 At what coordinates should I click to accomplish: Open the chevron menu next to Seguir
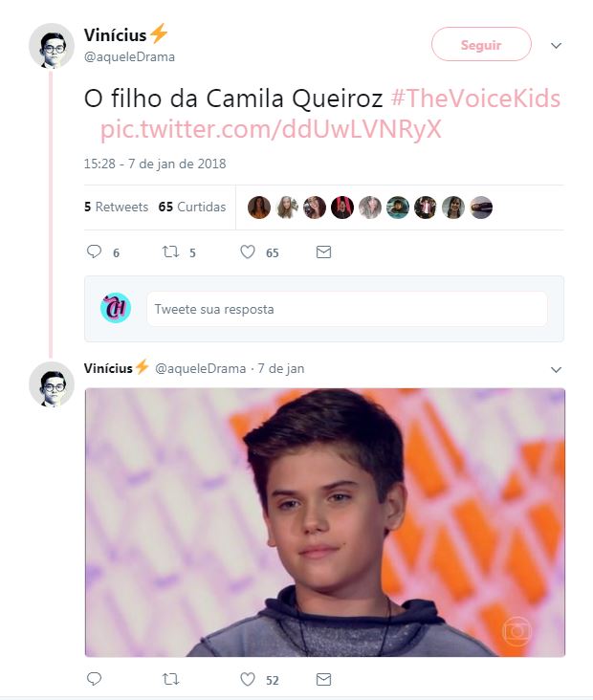(556, 46)
